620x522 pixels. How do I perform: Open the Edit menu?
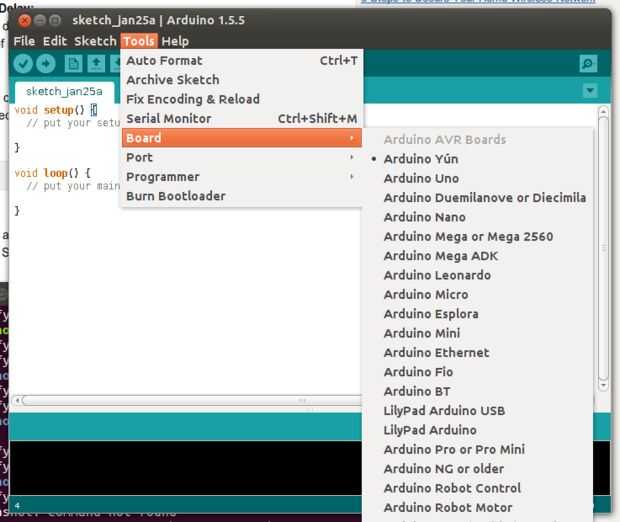pos(55,41)
